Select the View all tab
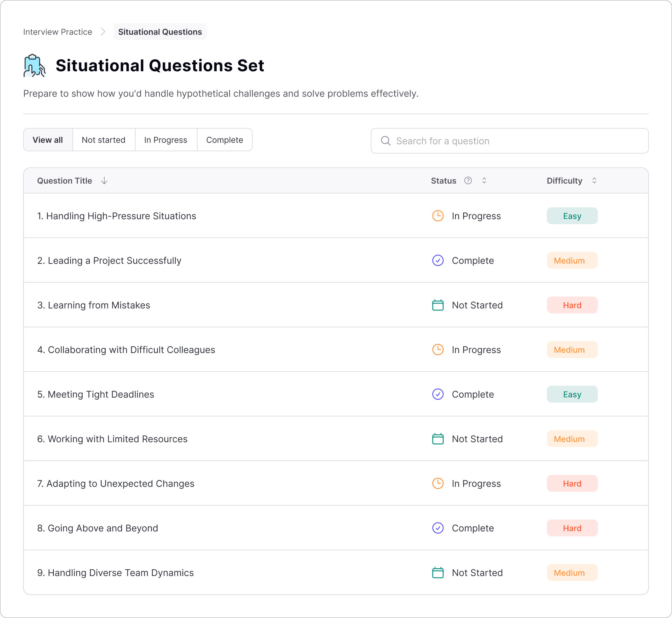This screenshot has width=672, height=618. tap(48, 140)
